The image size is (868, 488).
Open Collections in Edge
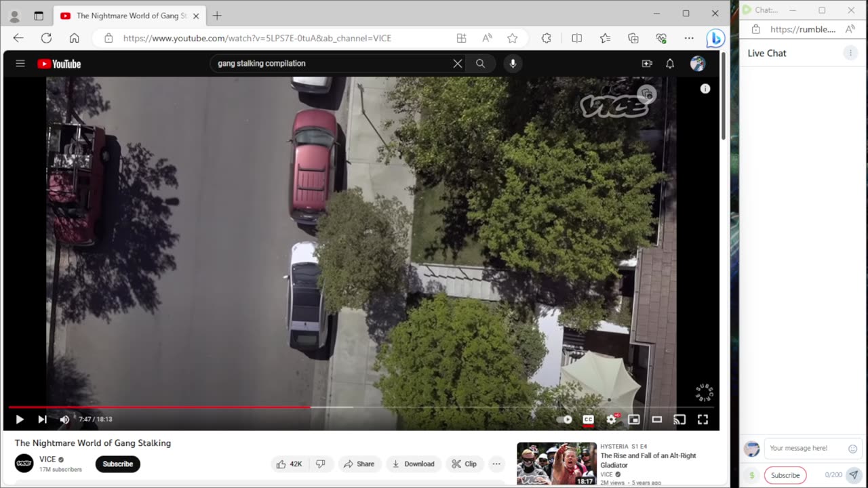[x=633, y=39]
